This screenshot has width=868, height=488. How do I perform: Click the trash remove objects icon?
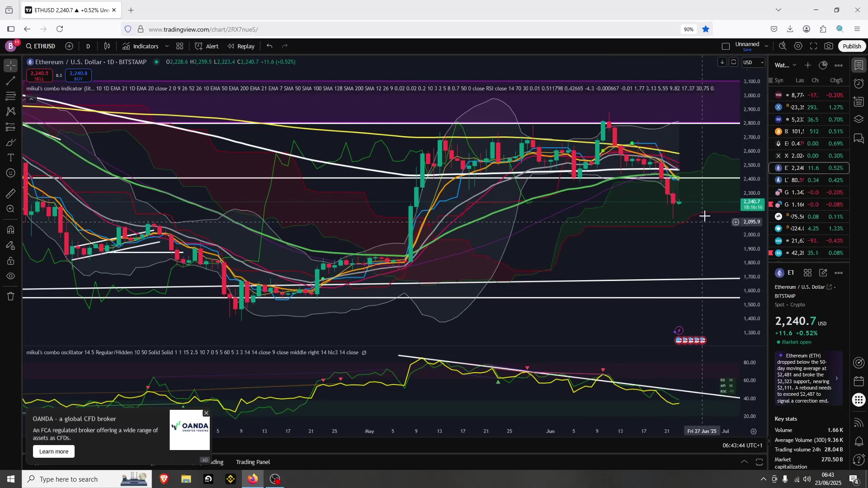[10, 296]
